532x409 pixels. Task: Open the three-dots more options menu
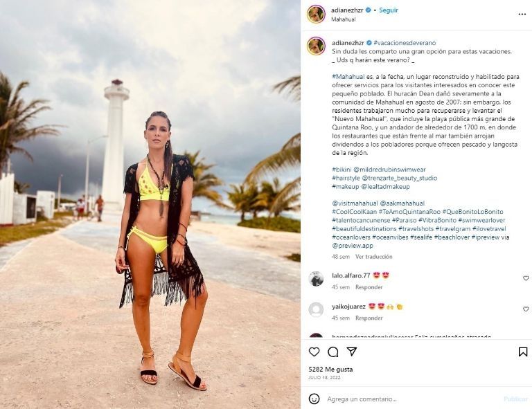(522, 15)
